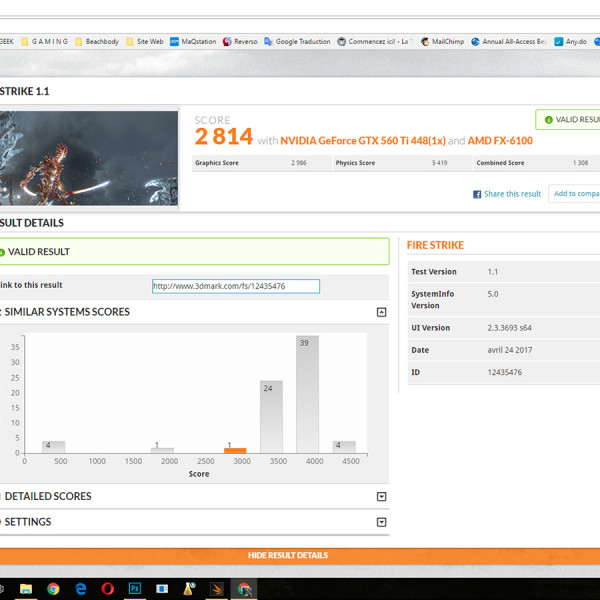Open the Site Web bookmarks folder
This screenshot has height=600, width=600.
(x=145, y=42)
